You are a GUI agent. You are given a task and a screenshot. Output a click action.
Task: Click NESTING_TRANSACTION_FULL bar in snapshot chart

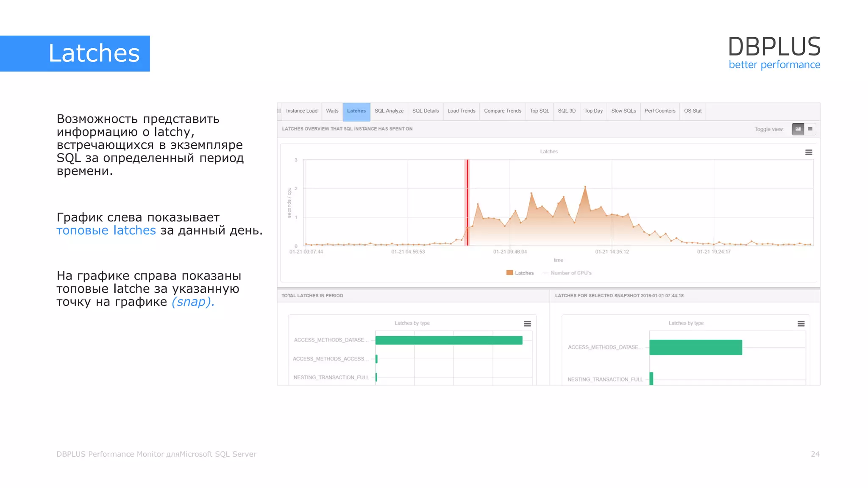[x=651, y=379]
